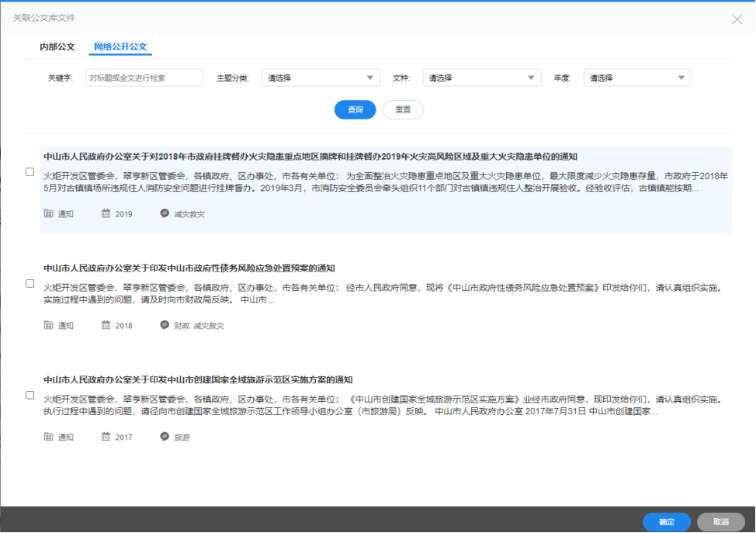Viewport: 756px width, 533px height.
Task: Click the 关键字 search input field
Action: (144, 78)
